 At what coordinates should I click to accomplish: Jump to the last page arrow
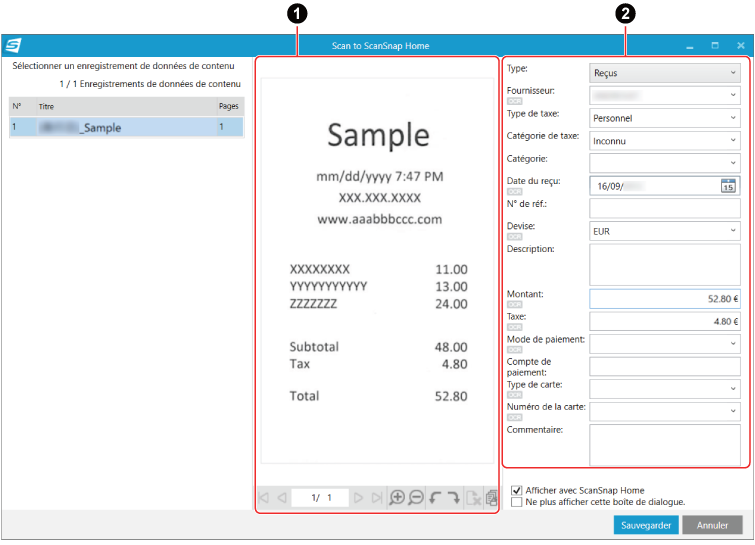(x=377, y=497)
